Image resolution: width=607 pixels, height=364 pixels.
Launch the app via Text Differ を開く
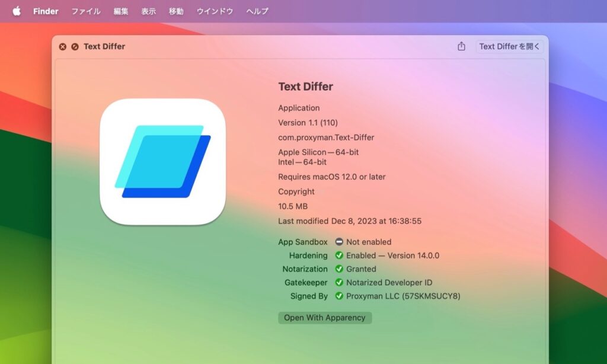(x=510, y=46)
